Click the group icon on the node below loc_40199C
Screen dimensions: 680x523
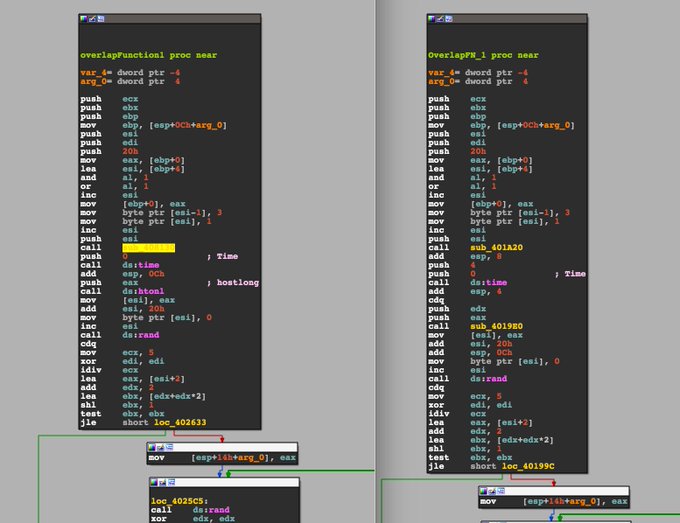(501, 491)
